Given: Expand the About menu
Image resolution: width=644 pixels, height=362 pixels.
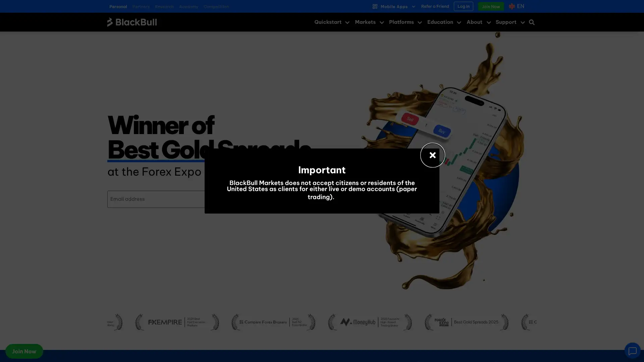Looking at the screenshot, I should 478,22.
